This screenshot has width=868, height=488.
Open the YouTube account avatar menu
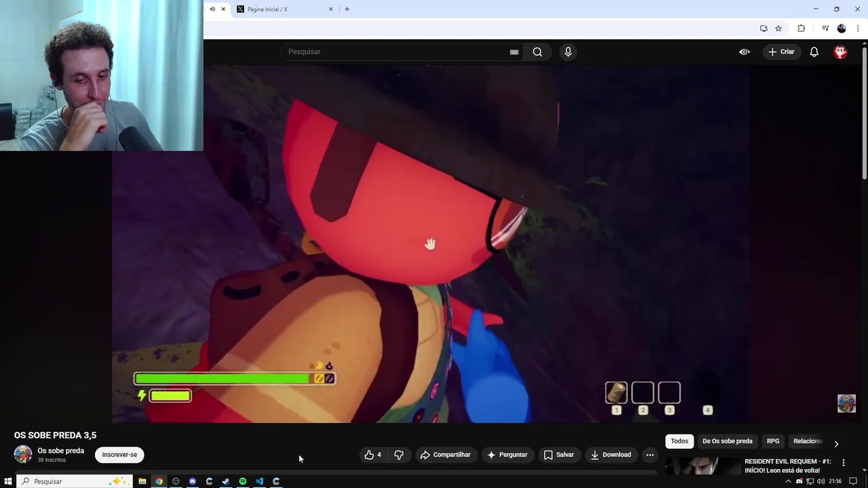(840, 52)
